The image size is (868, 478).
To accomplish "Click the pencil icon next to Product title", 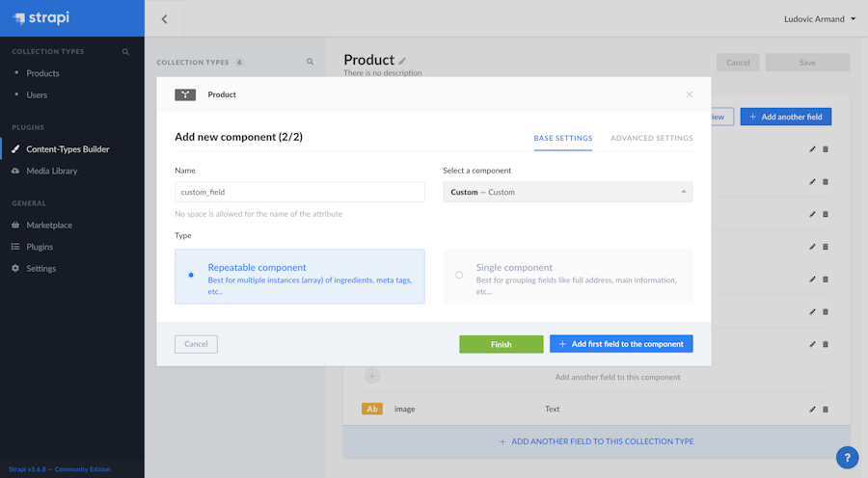I will [x=403, y=61].
